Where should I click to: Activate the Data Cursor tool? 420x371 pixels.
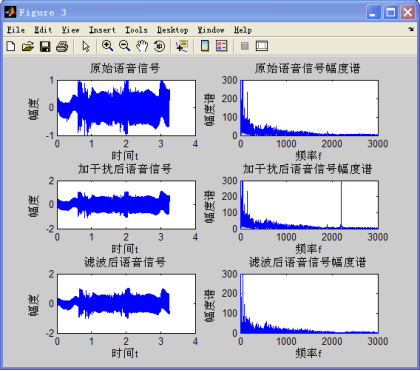tap(182, 46)
